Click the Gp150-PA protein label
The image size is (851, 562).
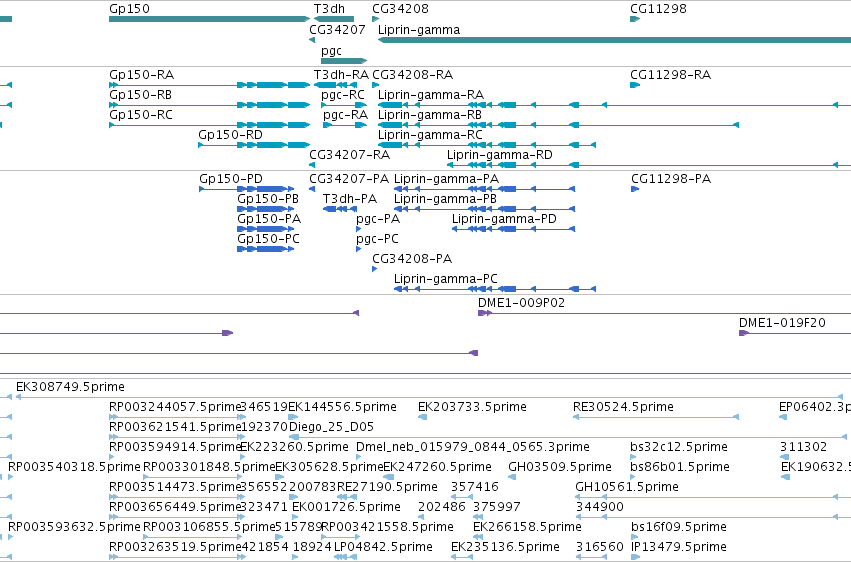click(269, 219)
